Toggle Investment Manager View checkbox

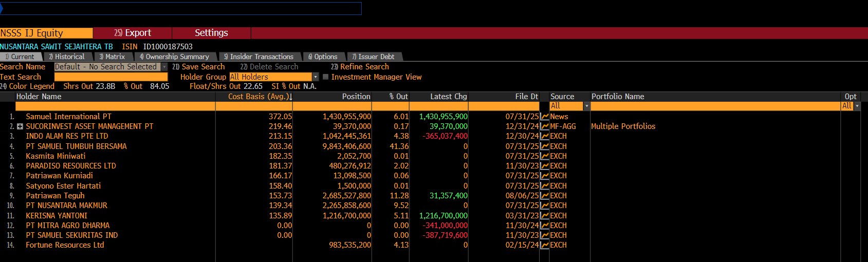(x=325, y=77)
